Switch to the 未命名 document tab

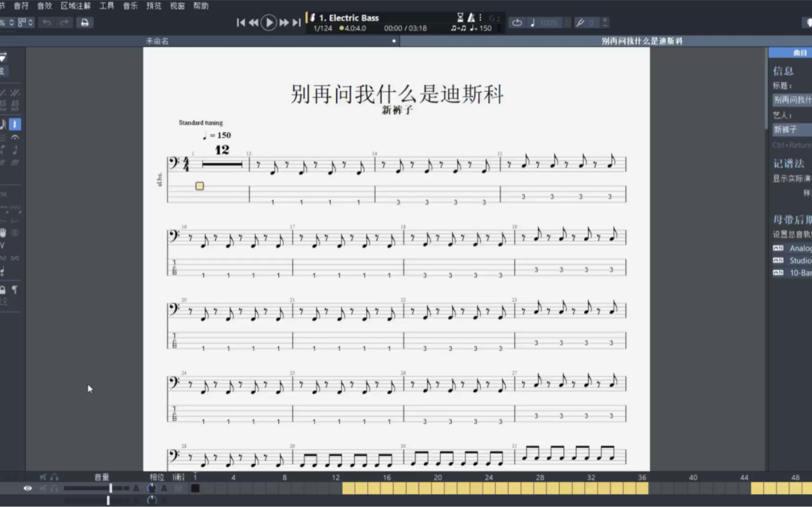(x=157, y=41)
